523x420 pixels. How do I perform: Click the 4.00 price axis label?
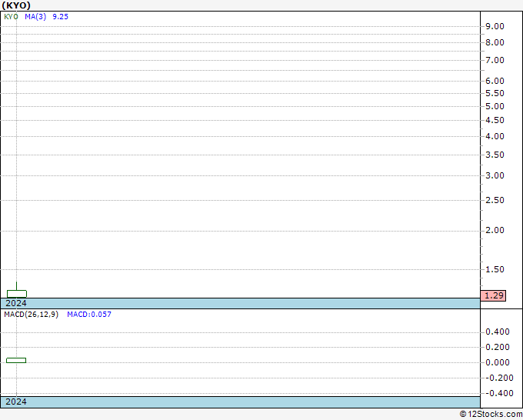click(x=495, y=136)
